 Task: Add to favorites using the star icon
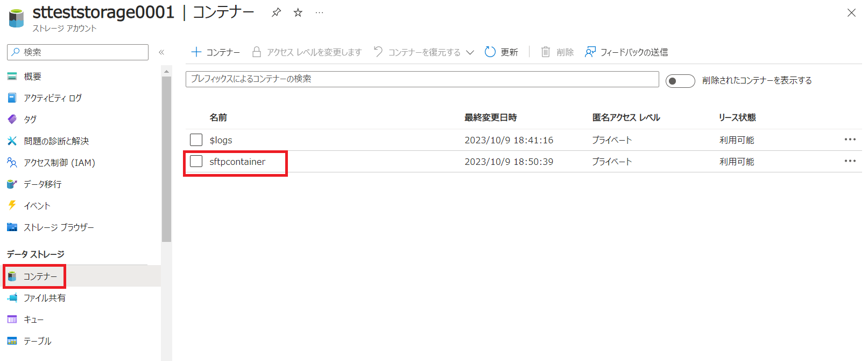pos(298,12)
